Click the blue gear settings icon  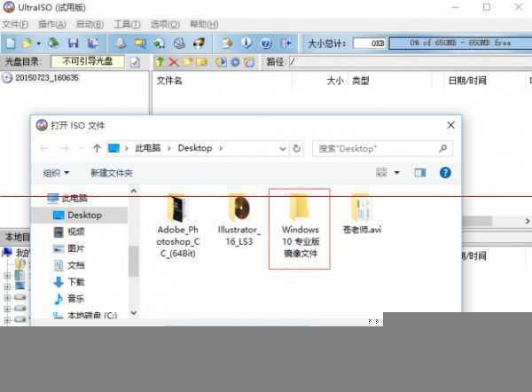[235, 62]
